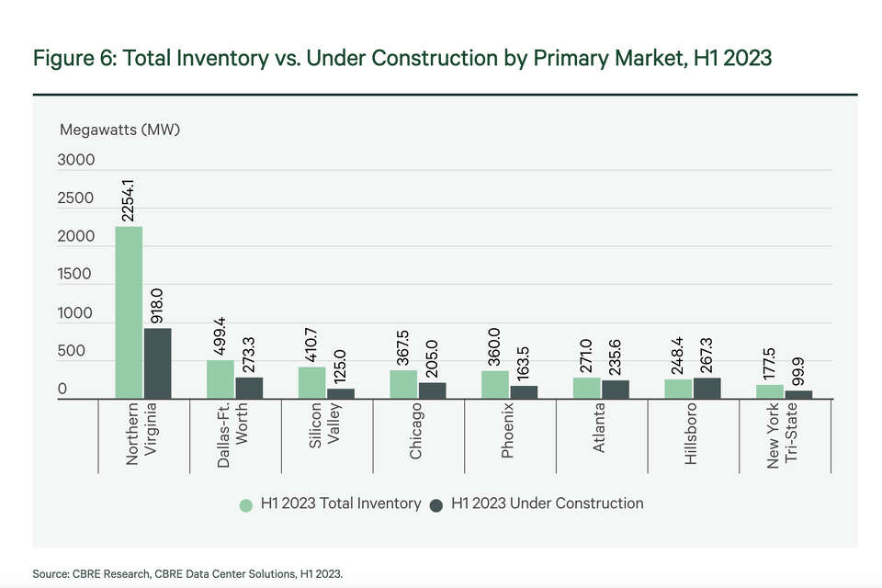Screen dimensions: 882x588
Task: Click the Silicon Valley total inventory bar
Action: [311, 383]
